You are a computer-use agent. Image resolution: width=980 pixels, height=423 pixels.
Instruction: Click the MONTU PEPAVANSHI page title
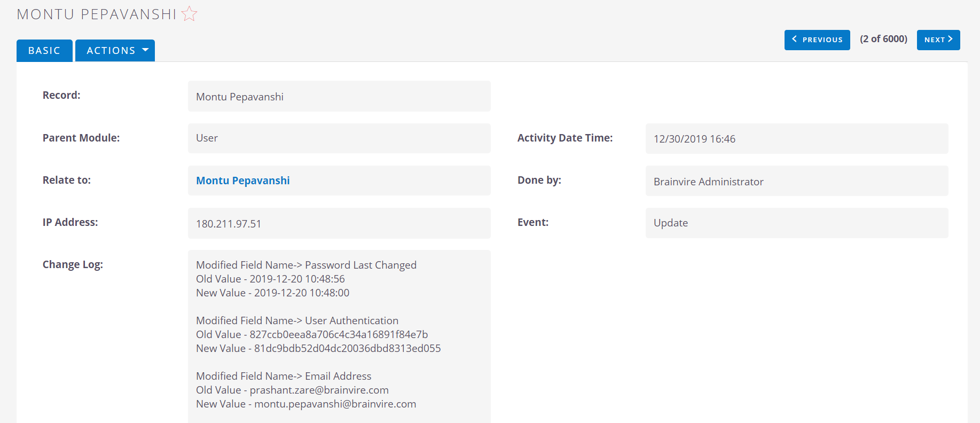[97, 14]
